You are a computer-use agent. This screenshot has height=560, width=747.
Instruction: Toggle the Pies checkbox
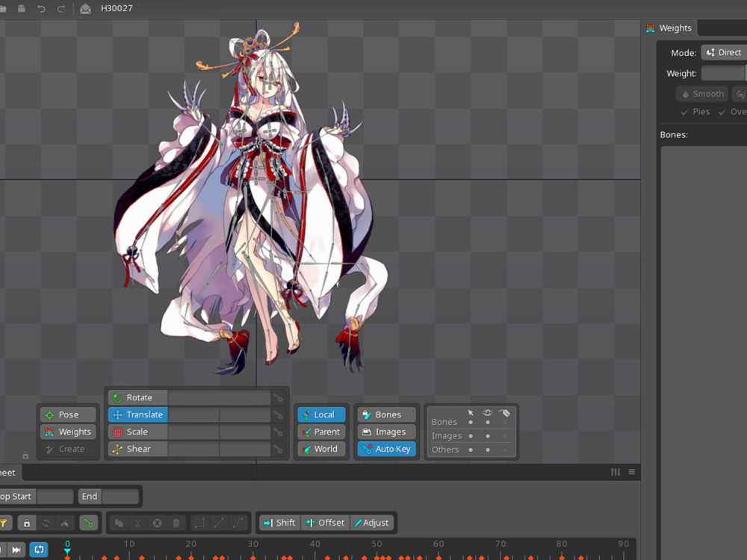click(695, 112)
